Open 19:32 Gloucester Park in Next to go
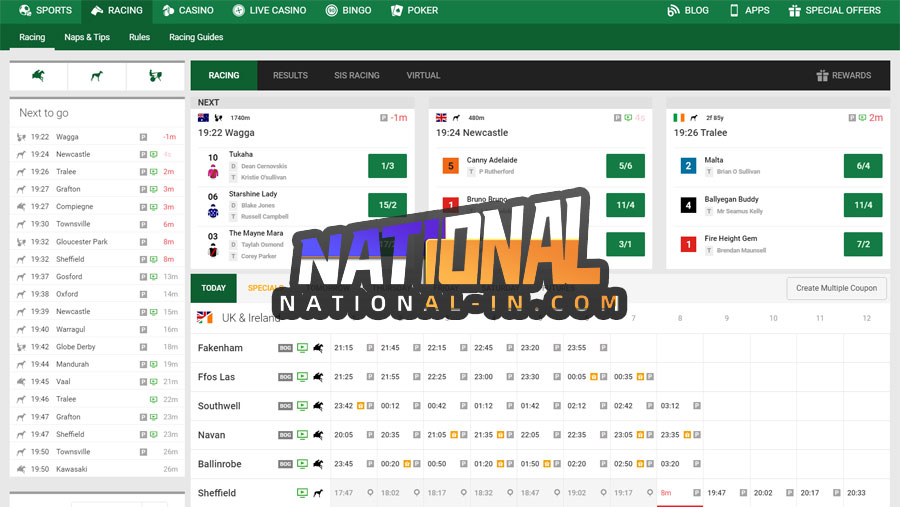 [x=97, y=242]
